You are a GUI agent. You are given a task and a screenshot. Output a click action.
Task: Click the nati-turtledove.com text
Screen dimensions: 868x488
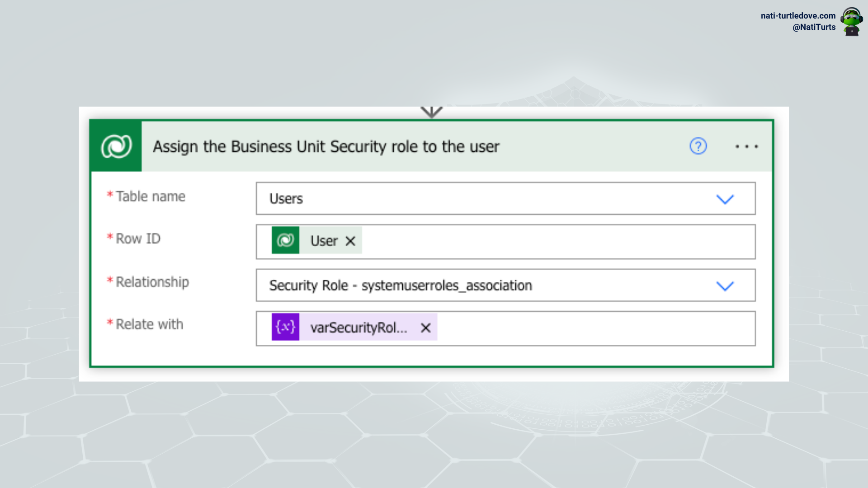click(798, 16)
